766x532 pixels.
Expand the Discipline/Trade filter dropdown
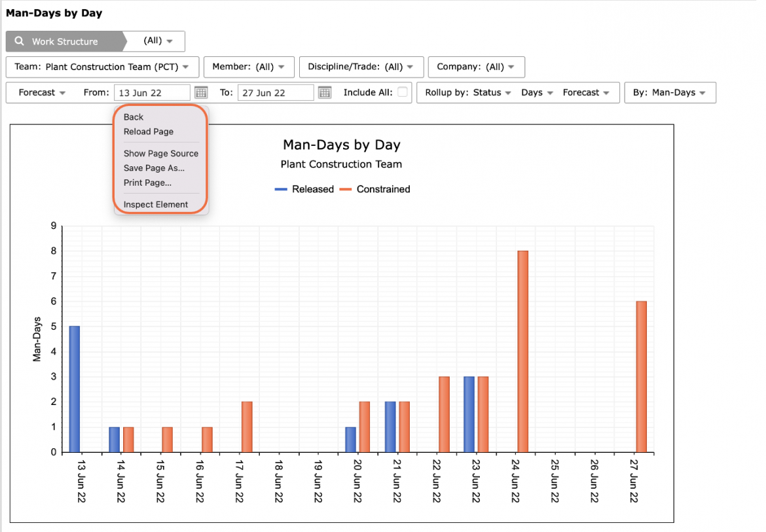click(361, 67)
